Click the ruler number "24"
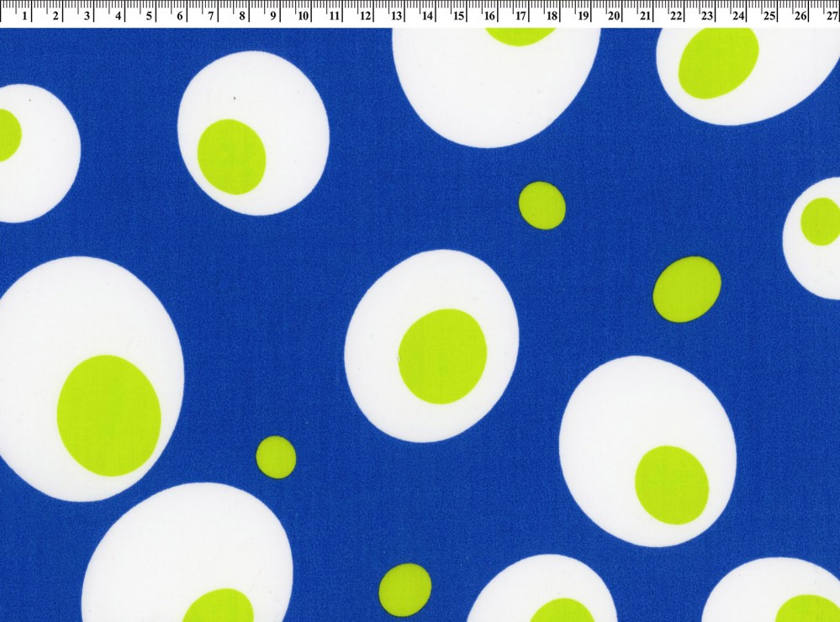Image resolution: width=840 pixels, height=622 pixels. (x=738, y=16)
